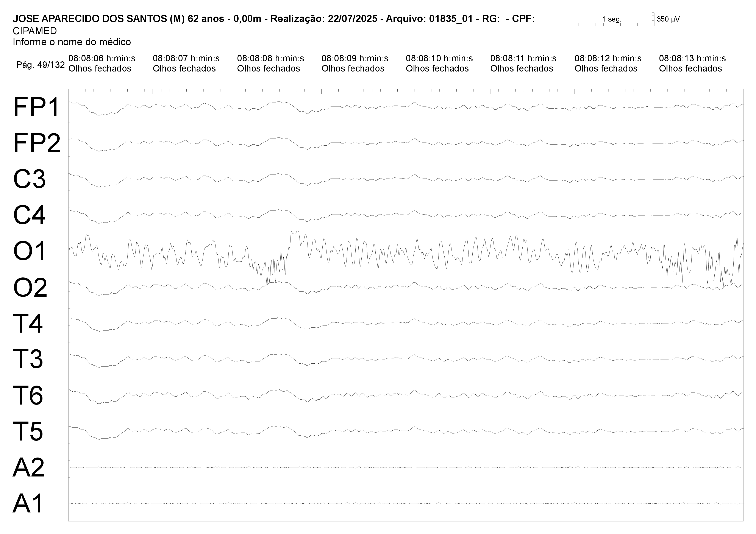Click the 08:08:11 time marker
Image resolution: width=756 pixels, height=534 pixels.
pyautogui.click(x=523, y=59)
